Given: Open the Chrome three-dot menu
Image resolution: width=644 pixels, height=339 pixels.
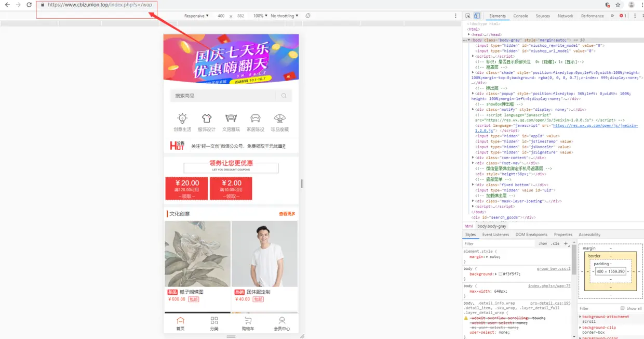Looking at the screenshot, I should point(641,5).
